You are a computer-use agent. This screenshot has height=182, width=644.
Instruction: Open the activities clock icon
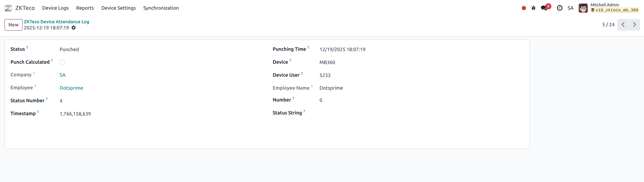(560, 8)
